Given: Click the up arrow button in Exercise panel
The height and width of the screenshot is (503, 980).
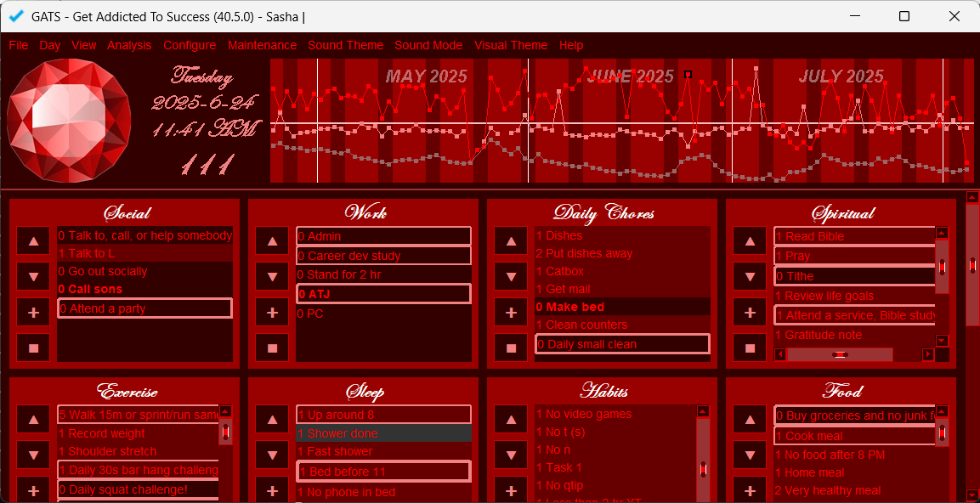Looking at the screenshot, I should (x=33, y=420).
